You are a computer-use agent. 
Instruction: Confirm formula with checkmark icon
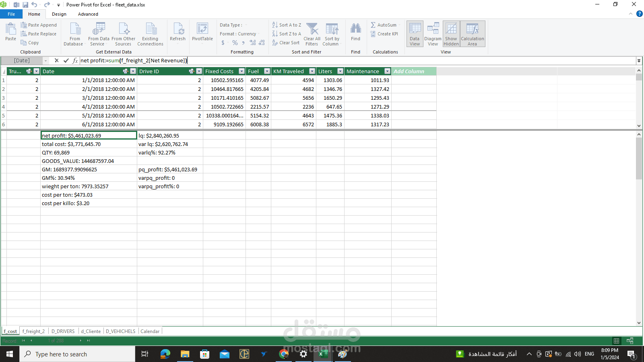pyautogui.click(x=66, y=61)
